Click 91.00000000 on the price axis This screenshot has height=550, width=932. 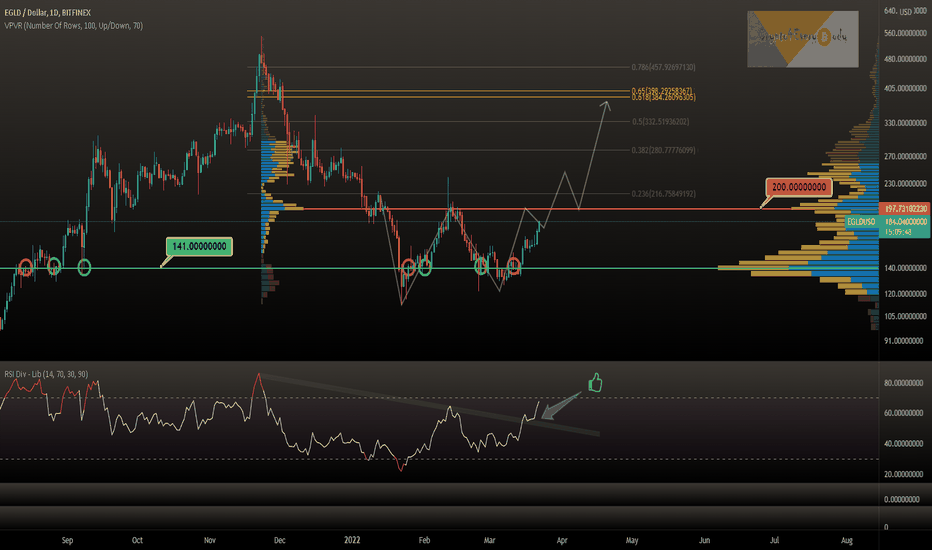[x=905, y=341]
